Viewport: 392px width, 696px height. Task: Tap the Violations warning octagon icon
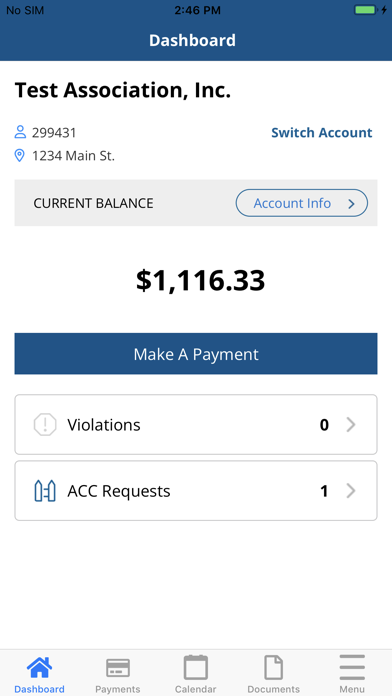pyautogui.click(x=45, y=425)
